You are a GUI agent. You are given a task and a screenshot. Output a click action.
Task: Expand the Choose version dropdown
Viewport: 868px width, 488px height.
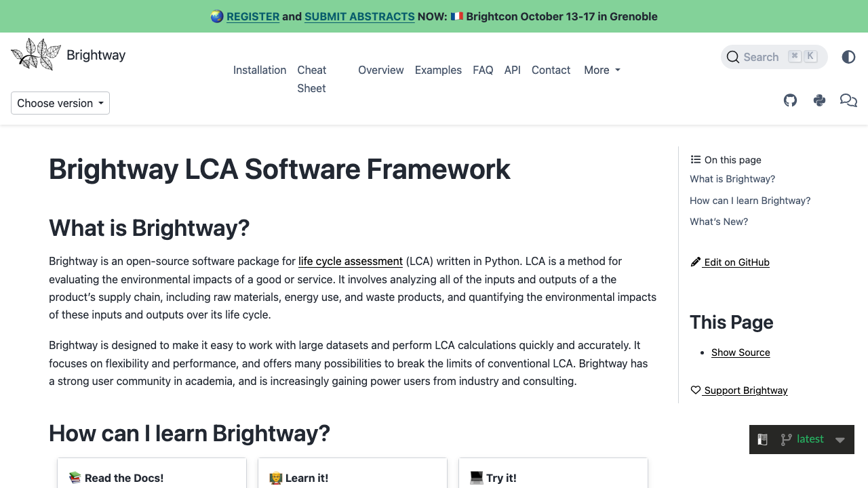[x=60, y=103]
